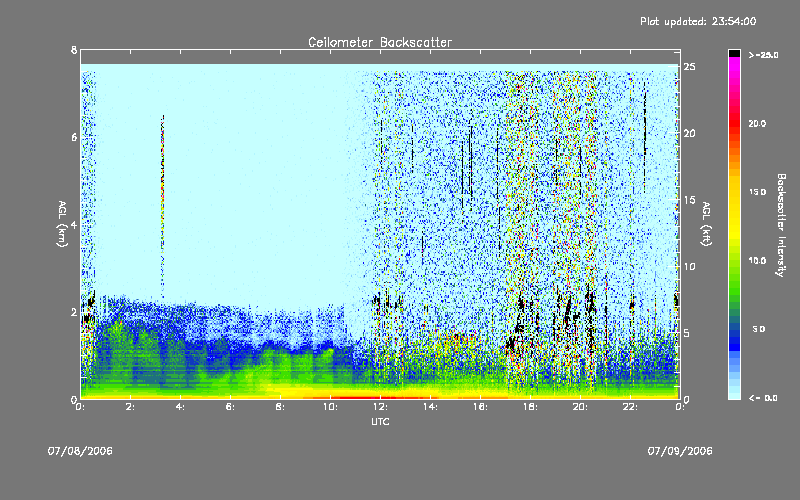Screen dimensions: 800x500
Task: Click the "AGL (km)" left axis label
Action: pyautogui.click(x=62, y=224)
